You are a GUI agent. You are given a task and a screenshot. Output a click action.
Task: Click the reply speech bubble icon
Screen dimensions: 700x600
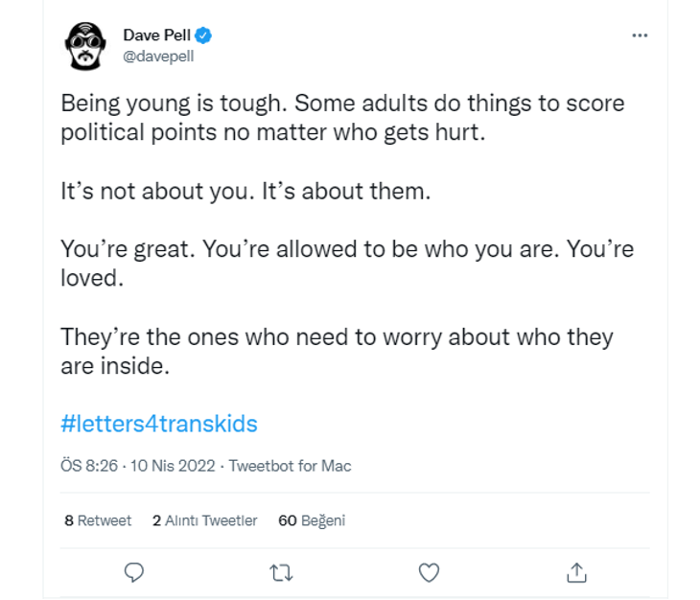[x=135, y=572]
